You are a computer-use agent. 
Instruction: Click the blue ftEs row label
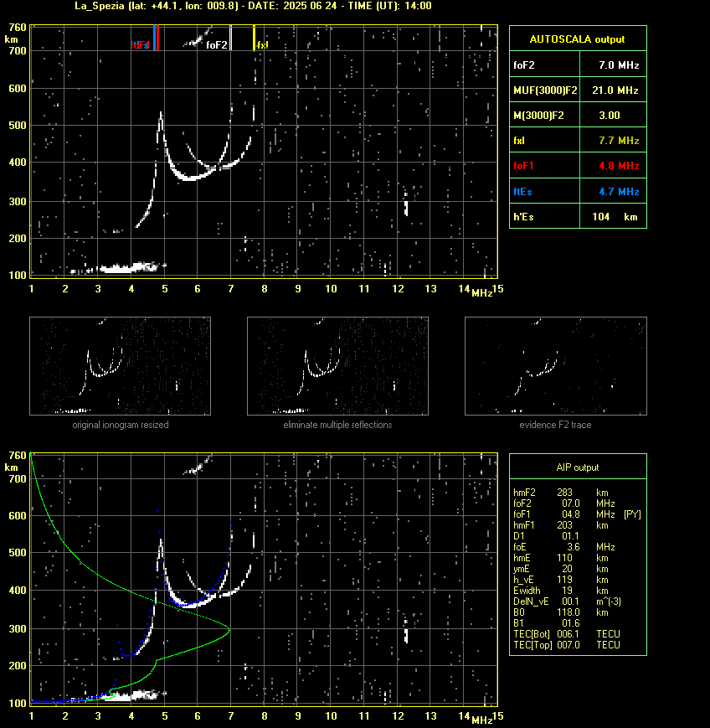coord(522,191)
